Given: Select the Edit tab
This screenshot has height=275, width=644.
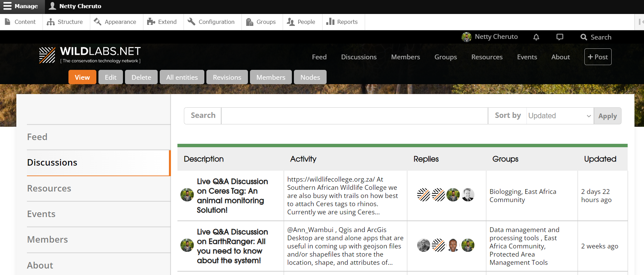Looking at the screenshot, I should pos(111,77).
